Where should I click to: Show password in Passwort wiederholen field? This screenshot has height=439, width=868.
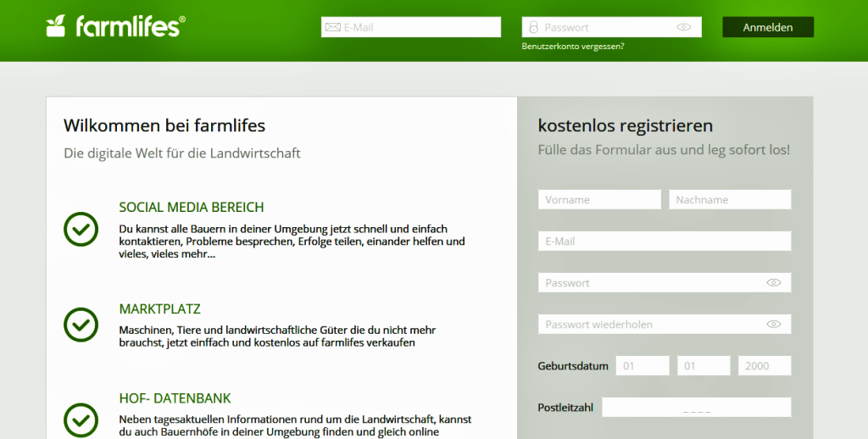pos(773,325)
